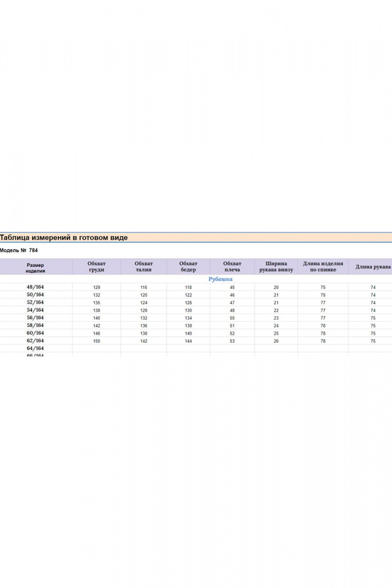Select the size row label '60/164'
This screenshot has width=392, height=588.
(x=35, y=333)
